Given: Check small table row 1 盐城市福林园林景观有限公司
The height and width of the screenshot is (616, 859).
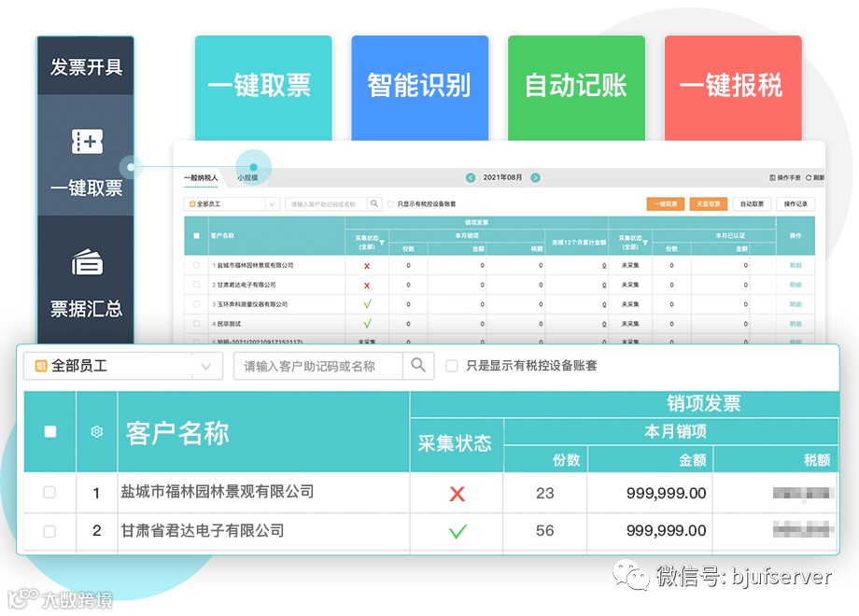Looking at the screenshot, I should click(196, 265).
